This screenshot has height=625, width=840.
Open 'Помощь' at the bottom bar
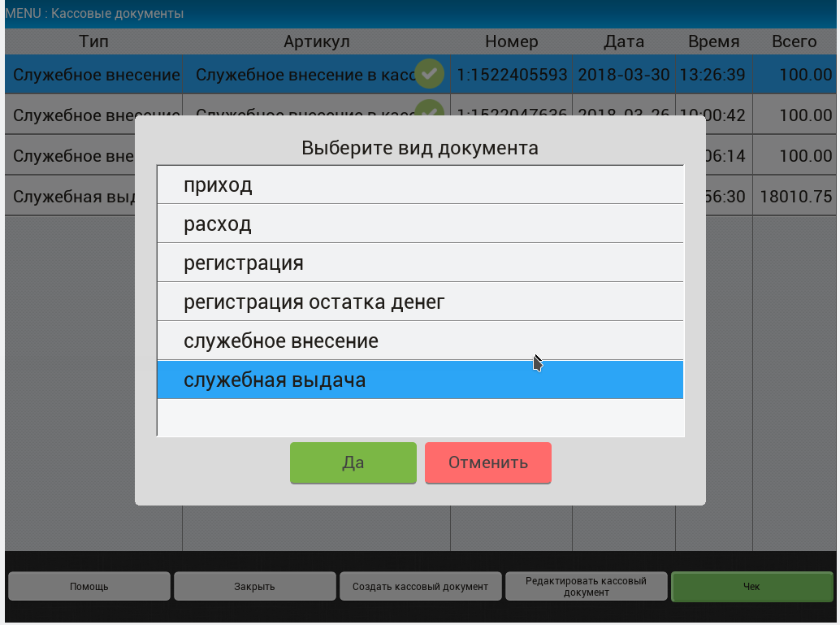pos(89,587)
